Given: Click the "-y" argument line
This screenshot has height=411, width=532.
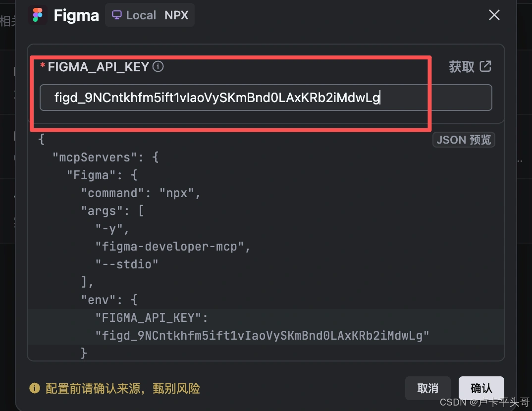Looking at the screenshot, I should [112, 229].
